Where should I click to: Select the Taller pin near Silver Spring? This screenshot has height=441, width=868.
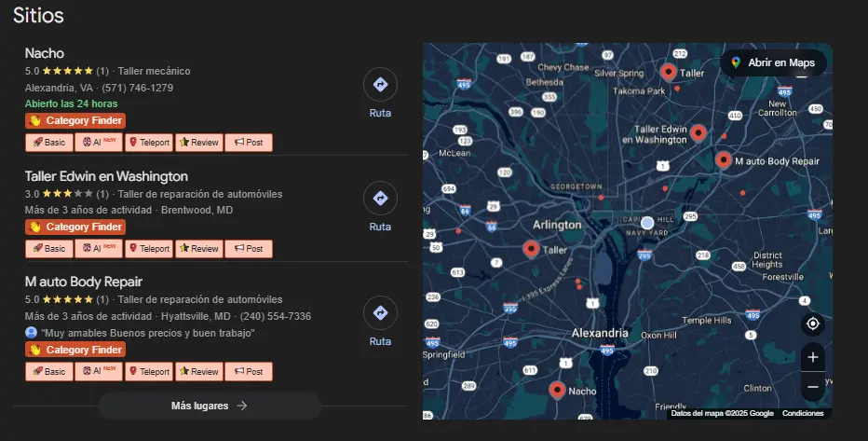pos(668,72)
